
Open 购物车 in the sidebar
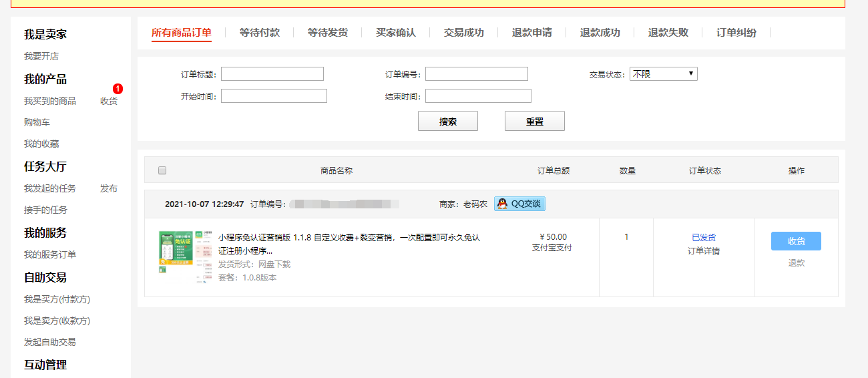tap(37, 122)
